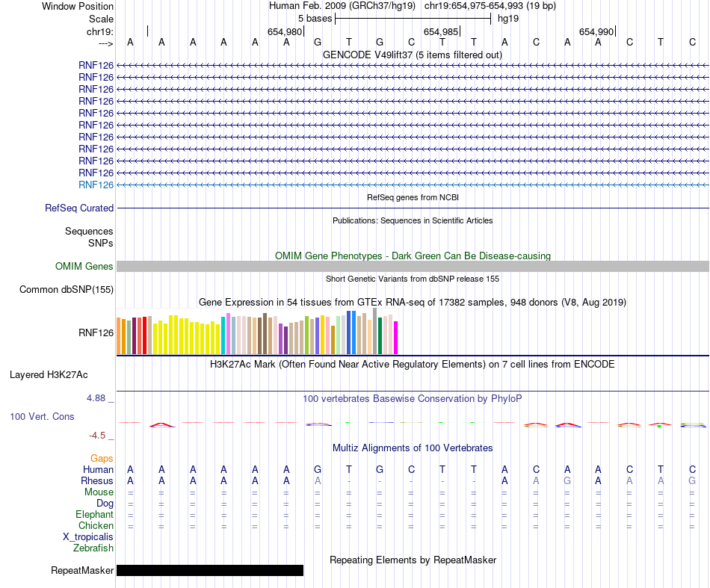This screenshot has height=588, width=710.
Task: Click the 5 bases scale bar
Action: click(x=413, y=19)
